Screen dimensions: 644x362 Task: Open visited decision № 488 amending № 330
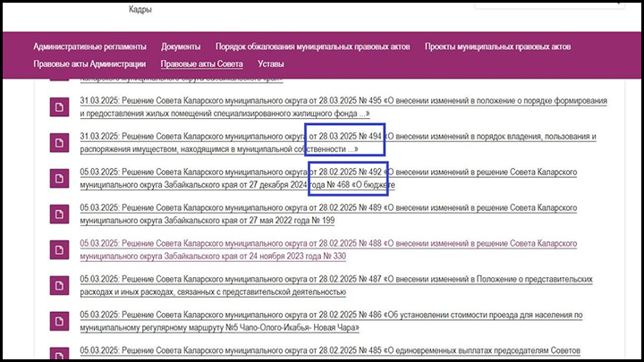point(328,249)
